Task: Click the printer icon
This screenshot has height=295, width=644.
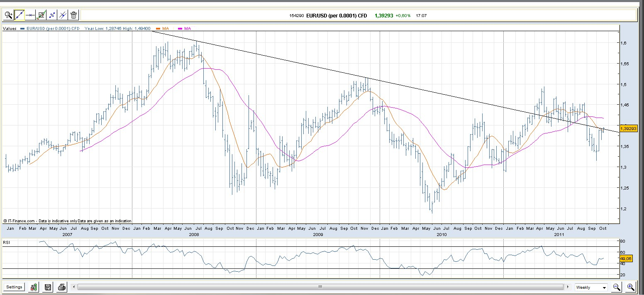Action: pos(62,287)
